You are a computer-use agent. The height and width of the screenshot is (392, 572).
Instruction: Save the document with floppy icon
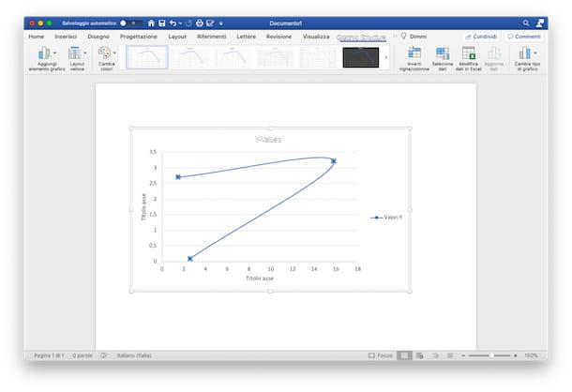tap(162, 23)
